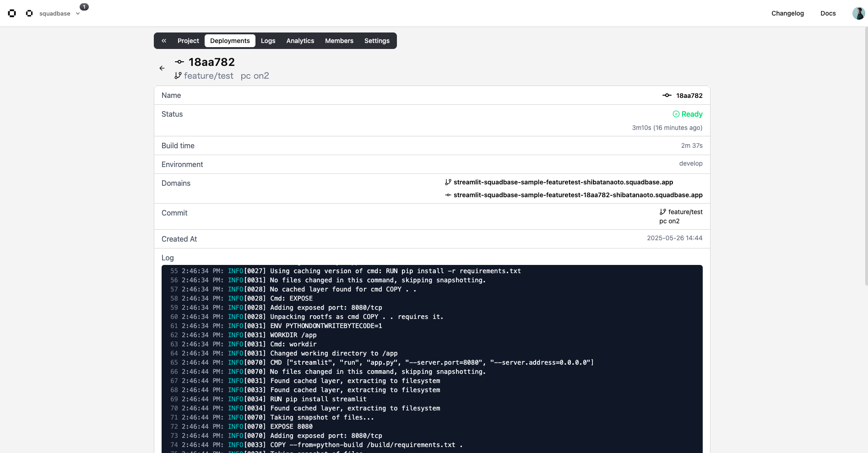Click the page vertical scrollbar

pyautogui.click(x=866, y=156)
